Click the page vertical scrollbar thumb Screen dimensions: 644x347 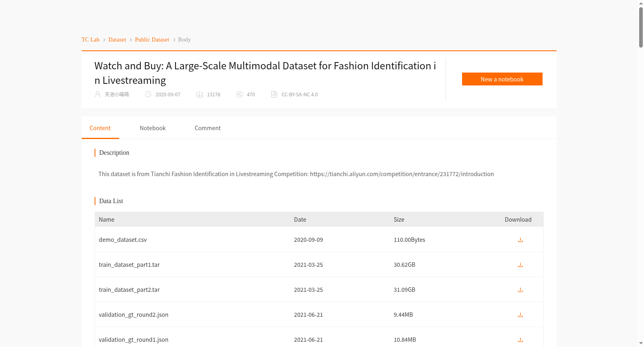pyautogui.click(x=641, y=27)
